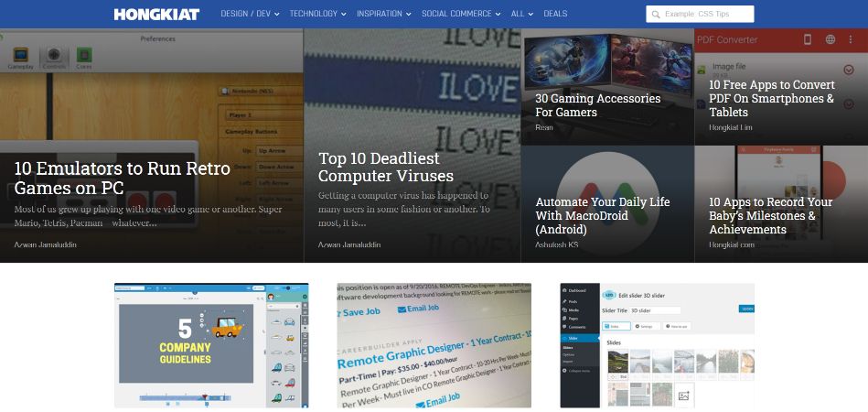Expand the Social Commerce chevron arrow

pyautogui.click(x=498, y=15)
